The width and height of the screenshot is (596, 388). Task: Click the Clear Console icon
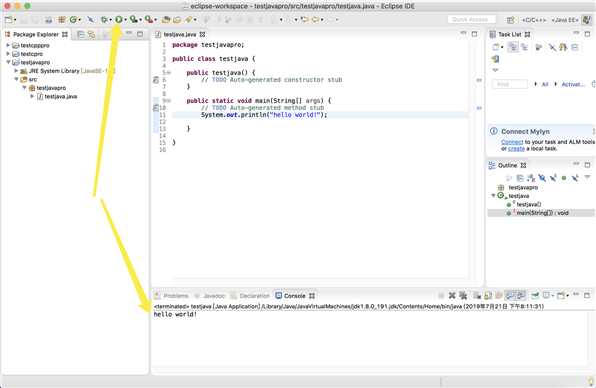477,295
